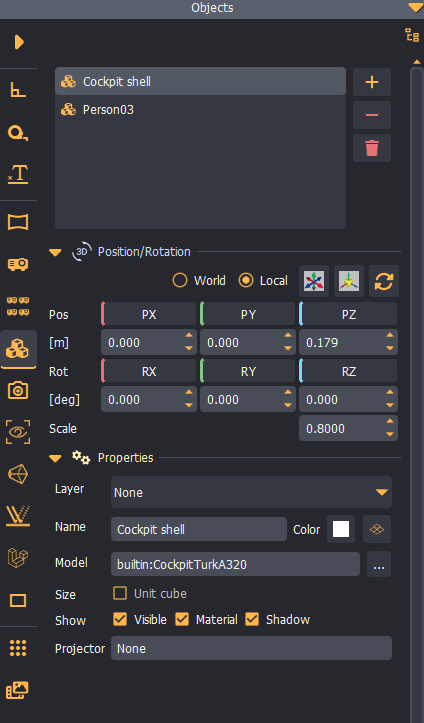424x723 pixels.
Task: Open the white Color swatch
Action: (341, 529)
